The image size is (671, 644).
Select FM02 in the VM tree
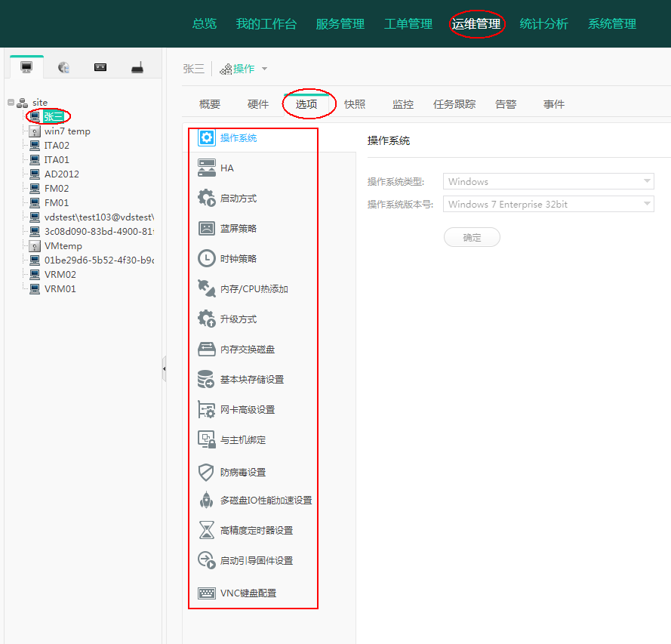click(x=57, y=189)
